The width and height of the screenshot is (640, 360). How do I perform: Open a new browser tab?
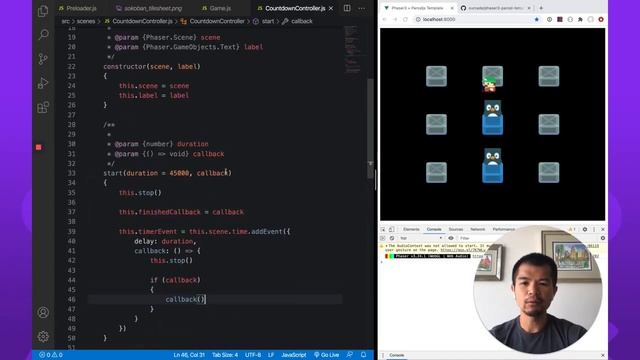541,8
